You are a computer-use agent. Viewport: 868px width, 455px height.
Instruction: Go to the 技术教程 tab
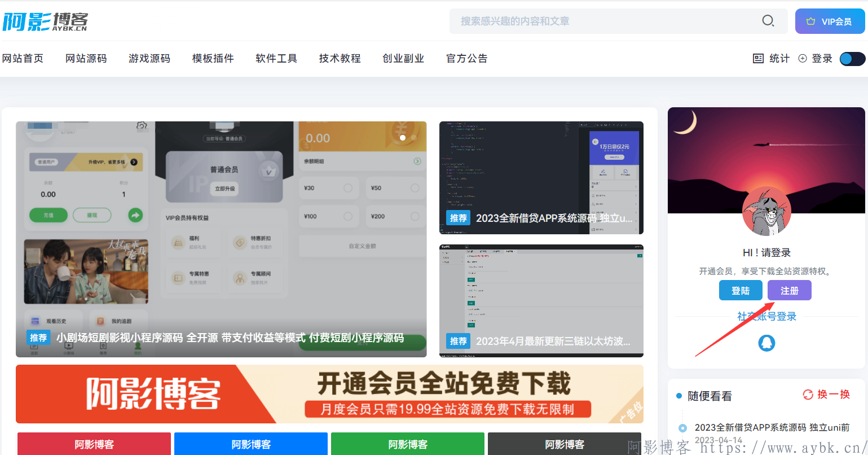pos(340,58)
